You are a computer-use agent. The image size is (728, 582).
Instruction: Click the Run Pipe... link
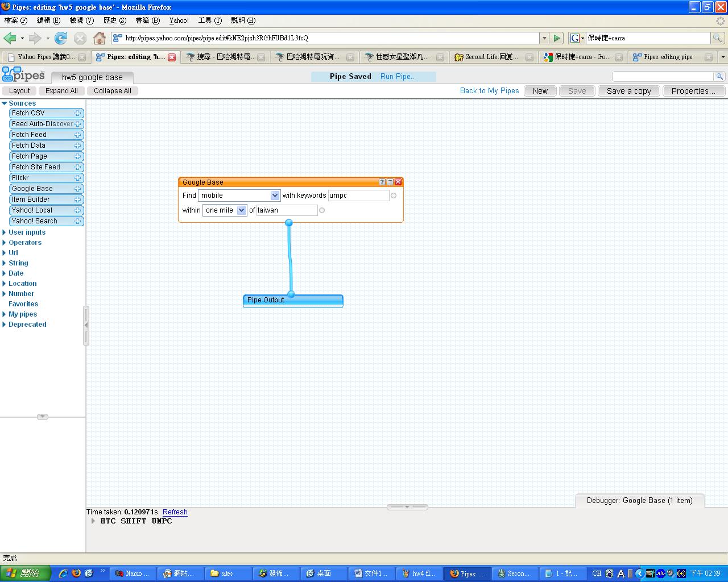(398, 76)
